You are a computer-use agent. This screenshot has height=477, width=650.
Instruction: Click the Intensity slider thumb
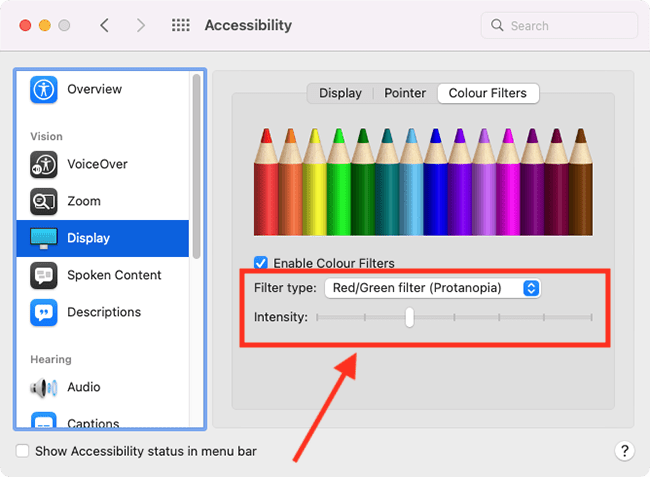[410, 317]
